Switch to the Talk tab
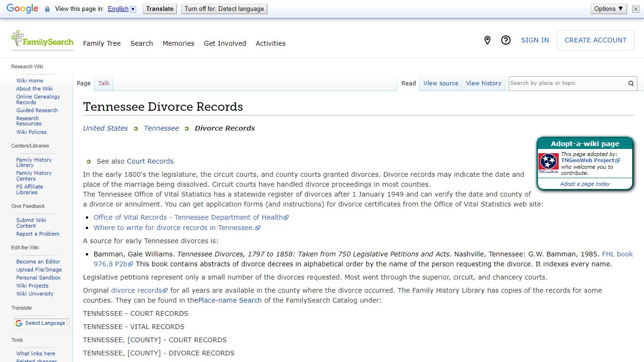This screenshot has height=362, width=644. click(104, 83)
